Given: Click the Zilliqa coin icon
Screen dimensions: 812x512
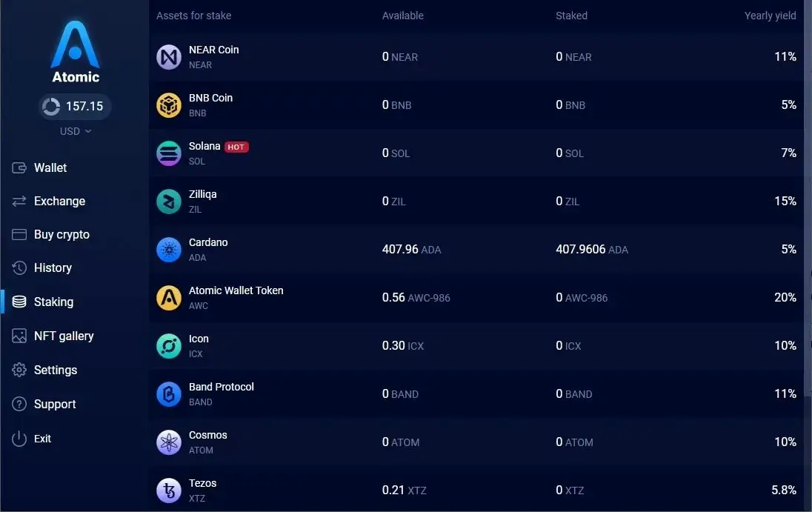Looking at the screenshot, I should click(169, 202).
